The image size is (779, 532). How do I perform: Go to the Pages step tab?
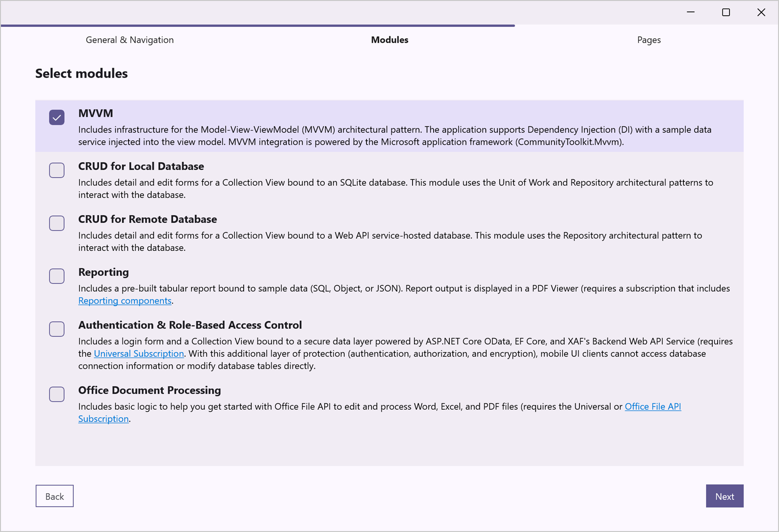click(x=649, y=40)
